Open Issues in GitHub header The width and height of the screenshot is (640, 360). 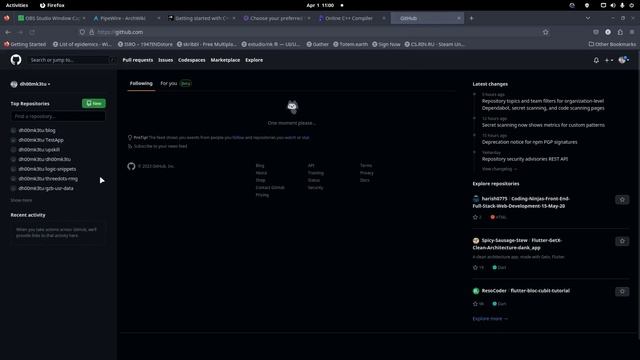tap(165, 60)
